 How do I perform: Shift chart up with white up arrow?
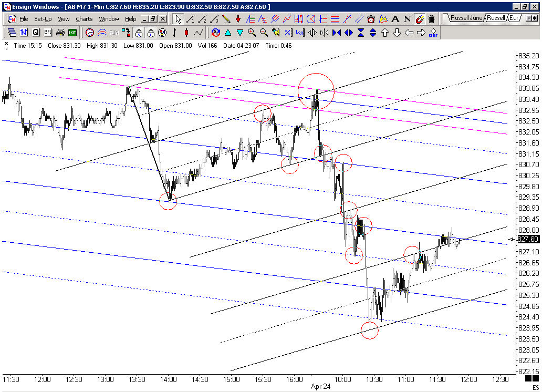[385, 33]
